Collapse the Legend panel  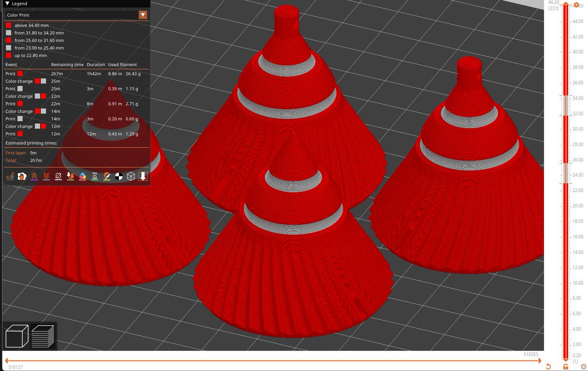tap(7, 3)
